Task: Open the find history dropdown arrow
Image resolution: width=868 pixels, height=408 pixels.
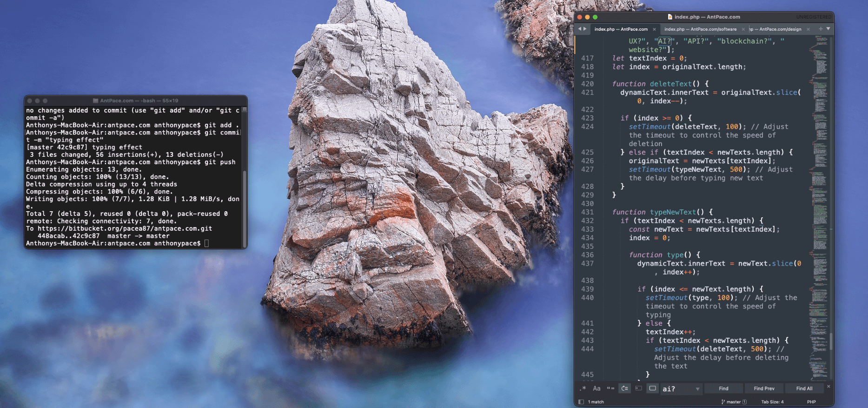Action: pyautogui.click(x=697, y=389)
